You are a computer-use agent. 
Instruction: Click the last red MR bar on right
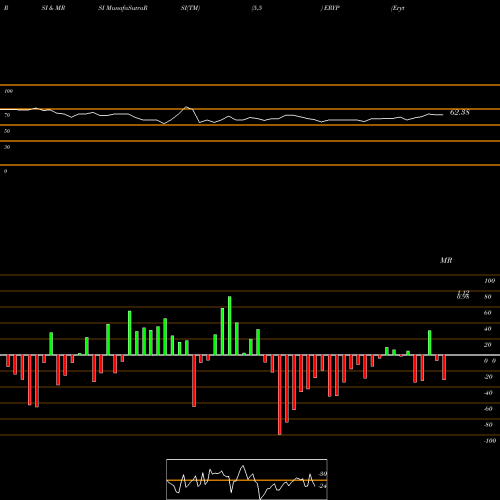point(444,367)
